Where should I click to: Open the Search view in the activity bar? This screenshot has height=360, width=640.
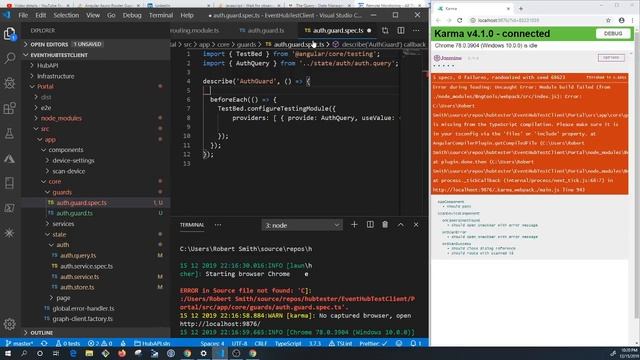9,58
